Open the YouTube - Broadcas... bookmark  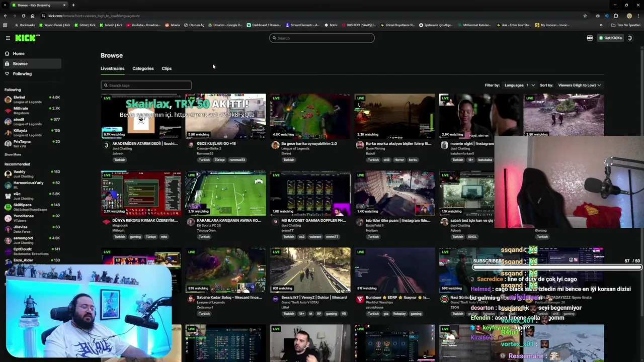[143, 25]
